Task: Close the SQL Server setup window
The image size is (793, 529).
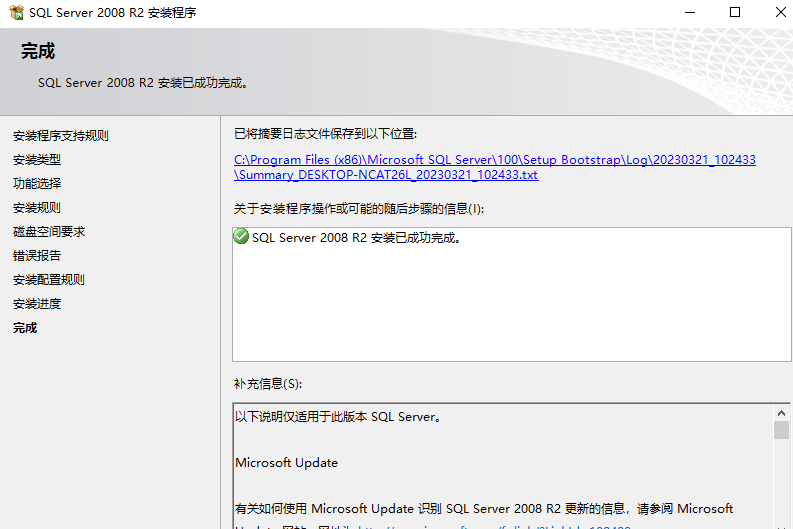Action: (780, 13)
